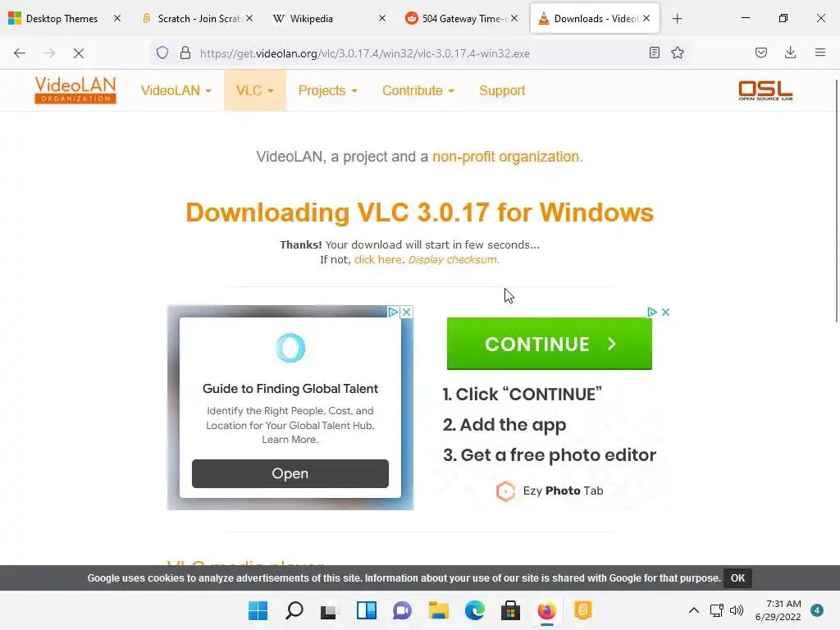This screenshot has height=630, width=840.
Task: Close the Wikipedia tab
Action: 382,19
